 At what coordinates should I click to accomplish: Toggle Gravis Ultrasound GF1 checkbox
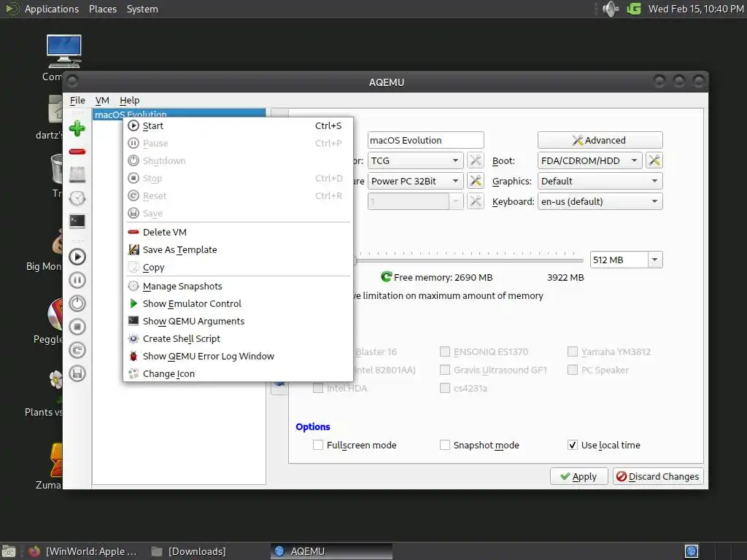coord(444,370)
